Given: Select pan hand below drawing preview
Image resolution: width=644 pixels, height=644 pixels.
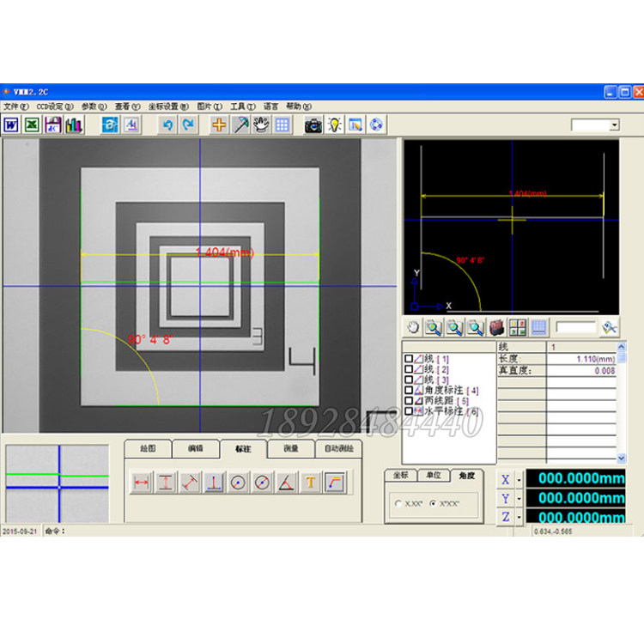Looking at the screenshot, I should click(413, 328).
